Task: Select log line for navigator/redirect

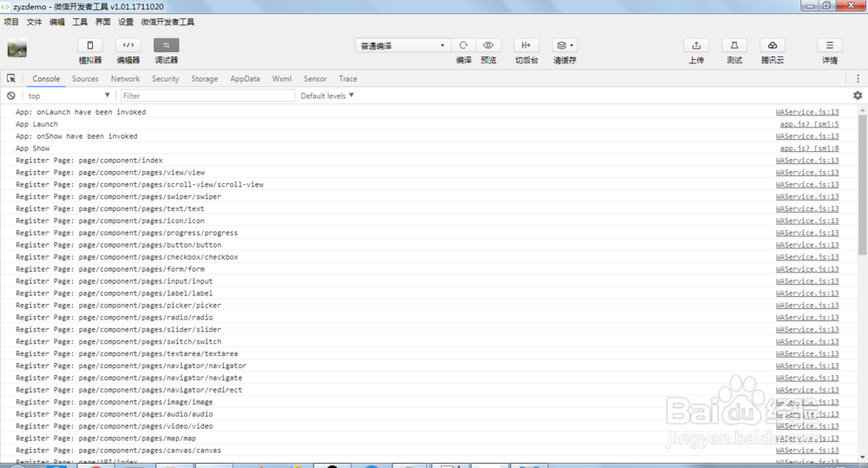Action: tap(129, 390)
